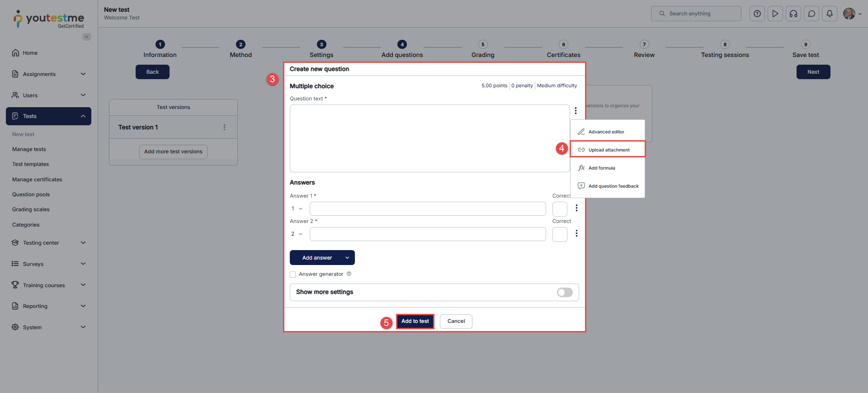Click the Answer generator info icon
Image resolution: width=868 pixels, height=393 pixels.
click(349, 274)
